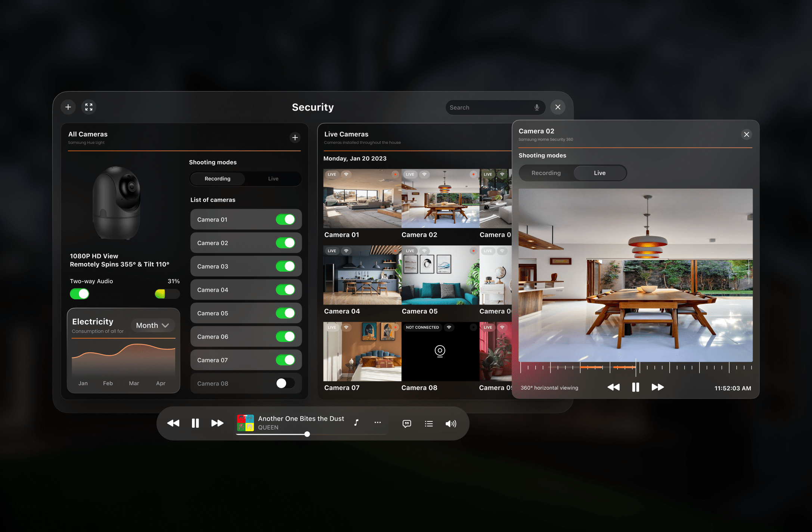Viewport: 812px width, 532px height.
Task: Switch Camera 02 shooting mode to Recording
Action: point(546,173)
